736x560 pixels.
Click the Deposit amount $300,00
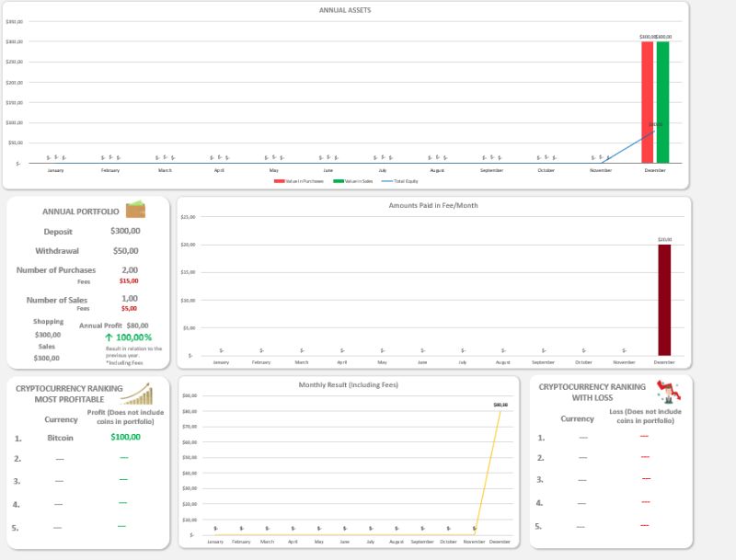(126, 230)
